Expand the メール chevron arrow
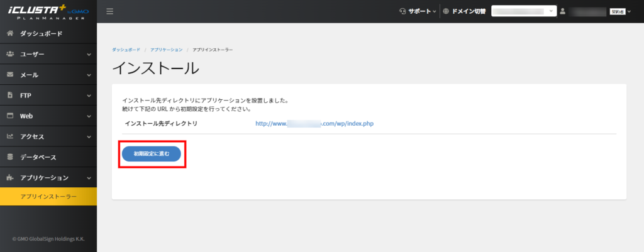Screen dimensions: 644x252 point(89,75)
